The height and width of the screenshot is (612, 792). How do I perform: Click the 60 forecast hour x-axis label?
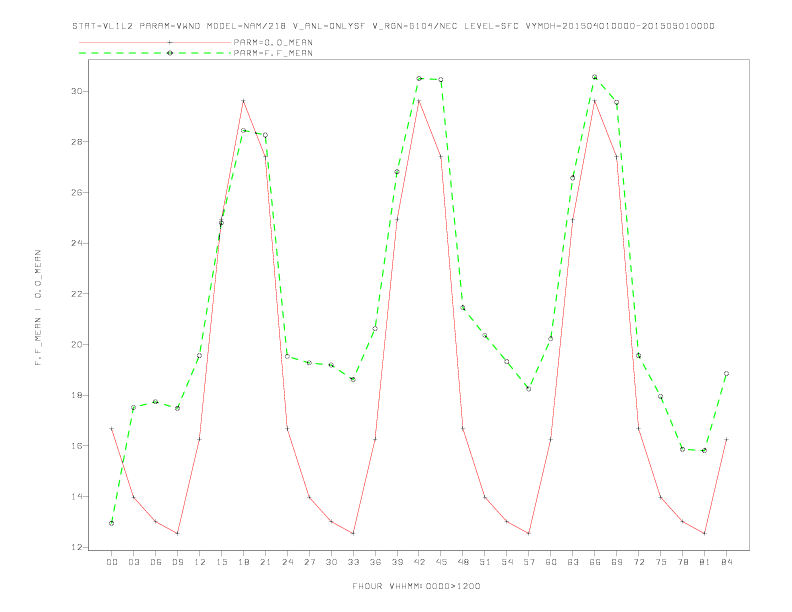pos(551,562)
